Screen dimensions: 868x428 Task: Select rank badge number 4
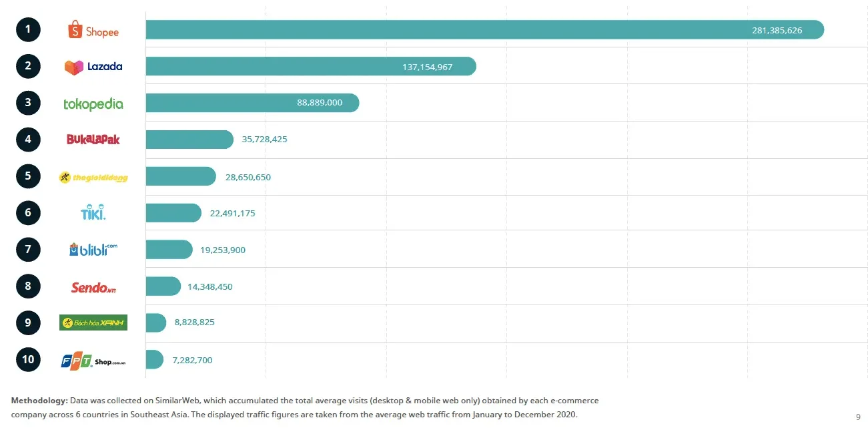(x=28, y=140)
